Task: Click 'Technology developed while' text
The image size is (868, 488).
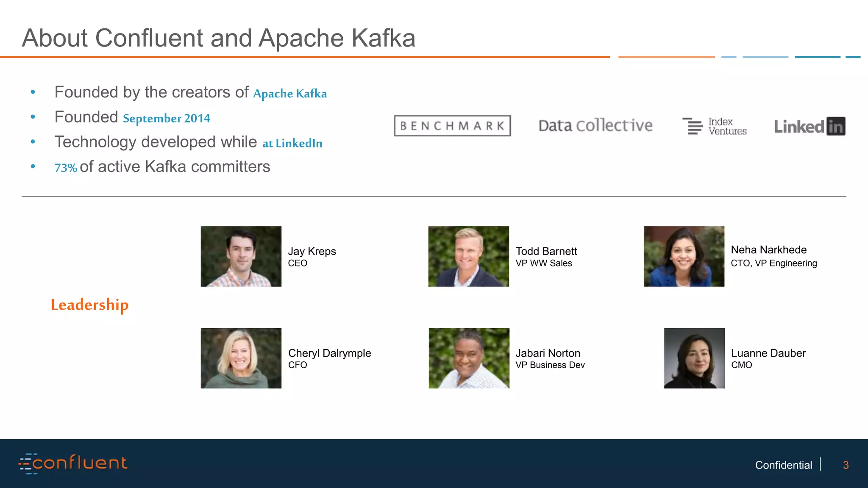Action: [156, 142]
